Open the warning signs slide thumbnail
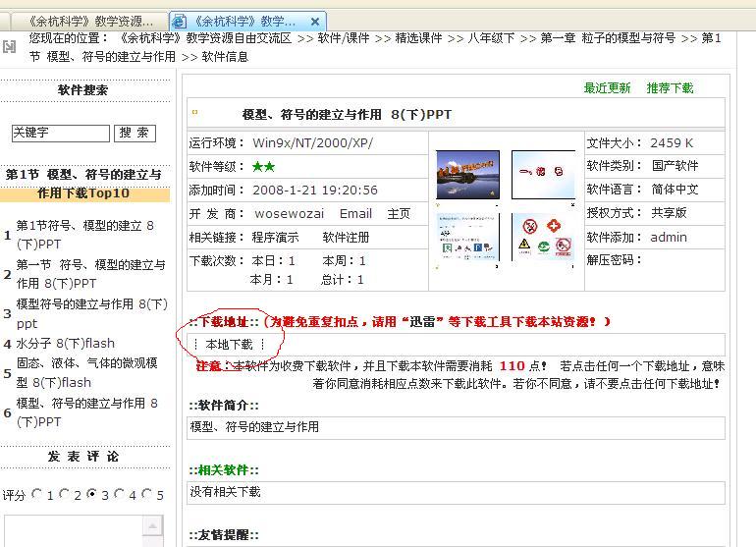756x547 pixels. [543, 238]
